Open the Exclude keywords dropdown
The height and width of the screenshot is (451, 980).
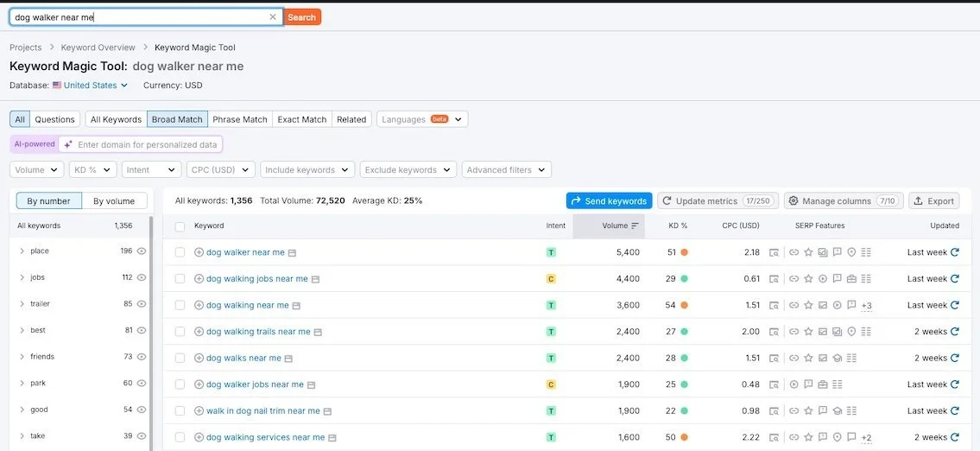pyautogui.click(x=408, y=169)
